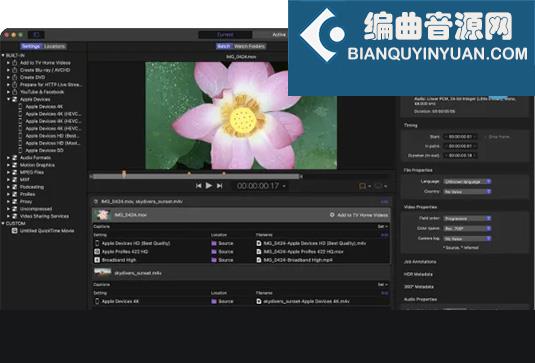
Task: Click the Create Blu-ray / AVCHD destination icon
Action: pyautogui.click(x=15, y=70)
